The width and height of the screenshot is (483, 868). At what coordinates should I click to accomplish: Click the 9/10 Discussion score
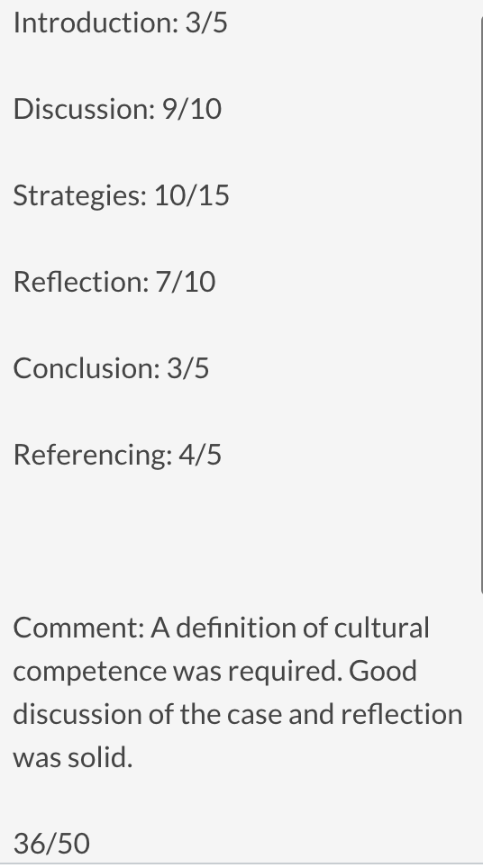pos(192,109)
